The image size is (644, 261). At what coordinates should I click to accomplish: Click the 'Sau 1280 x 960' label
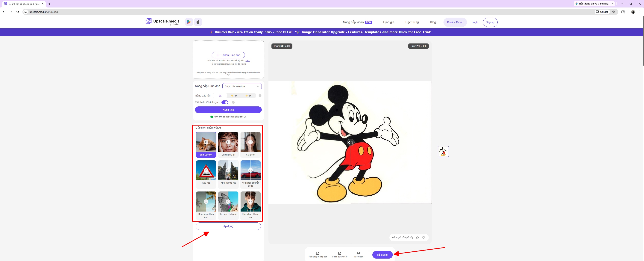point(418,46)
